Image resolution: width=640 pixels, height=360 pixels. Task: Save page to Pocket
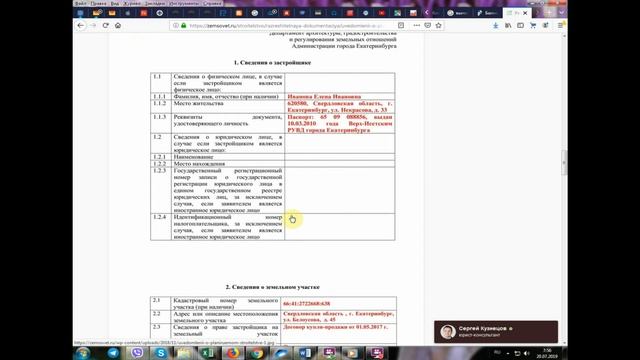point(427,25)
